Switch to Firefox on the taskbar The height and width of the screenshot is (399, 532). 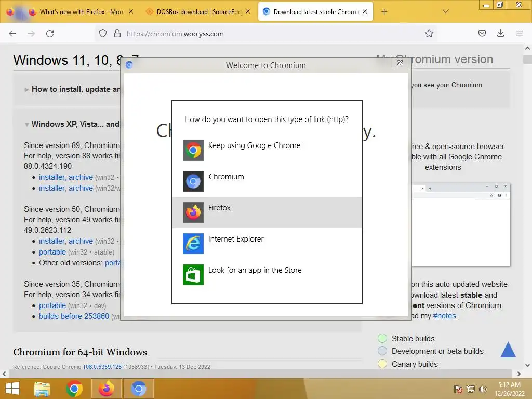106,389
